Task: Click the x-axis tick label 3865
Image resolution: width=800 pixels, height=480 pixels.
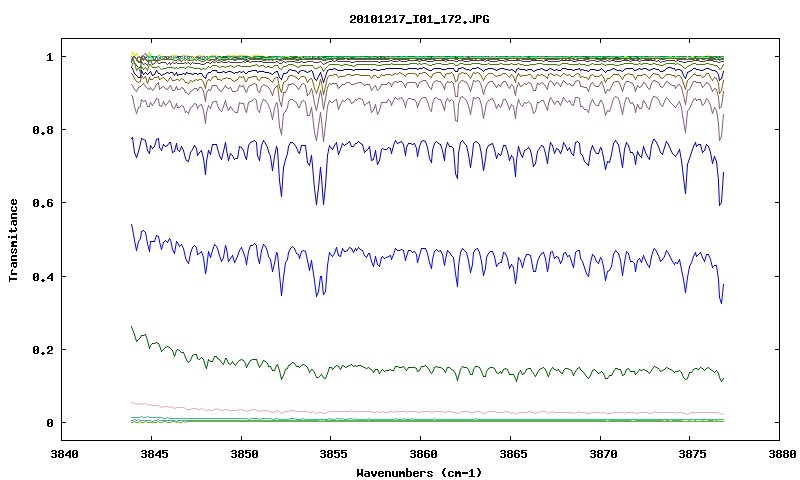Action: 513,454
